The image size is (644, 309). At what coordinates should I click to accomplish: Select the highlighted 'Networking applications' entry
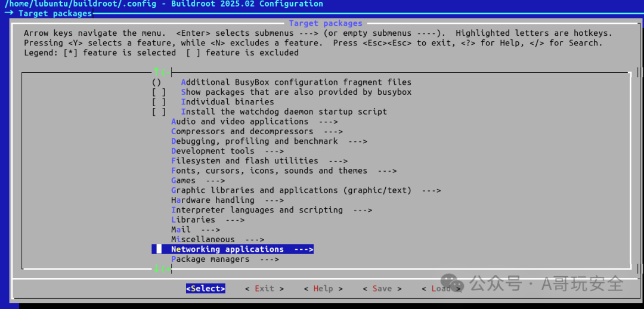tap(233, 249)
